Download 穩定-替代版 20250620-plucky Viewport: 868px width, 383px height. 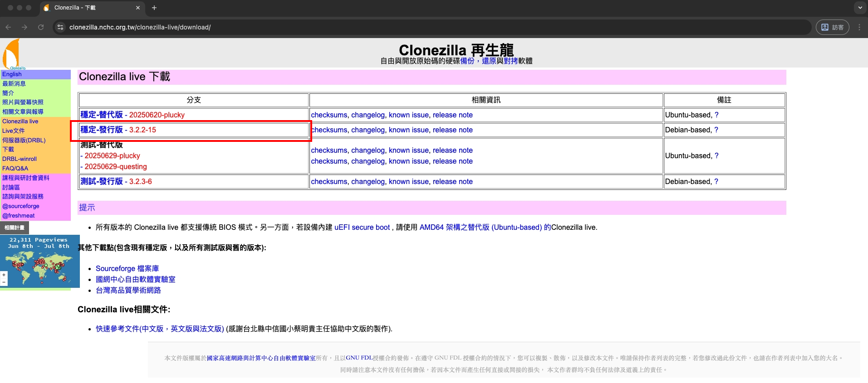132,115
